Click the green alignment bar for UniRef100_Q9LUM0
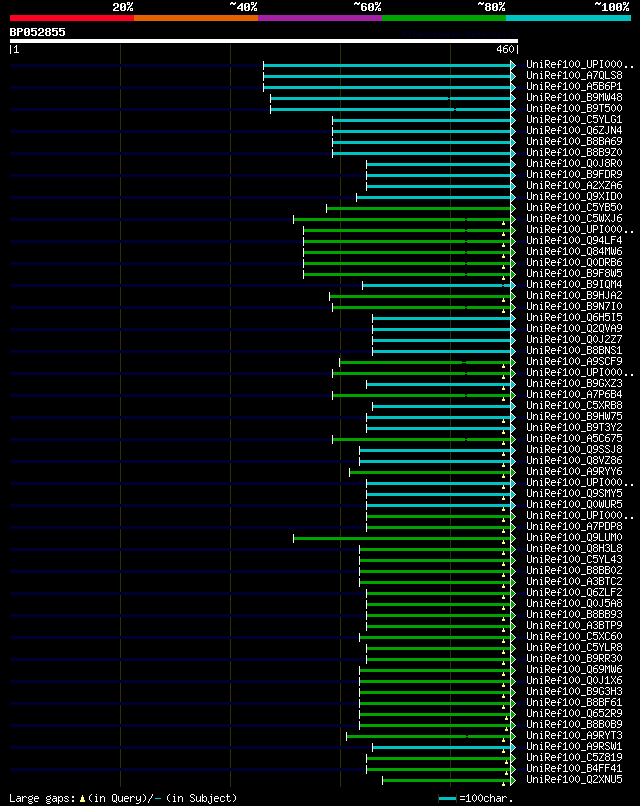This screenshot has width=640, height=806. [402, 539]
